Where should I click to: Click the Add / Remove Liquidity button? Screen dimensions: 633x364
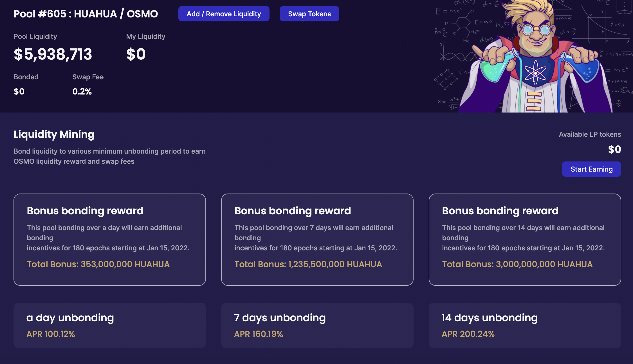click(x=224, y=14)
